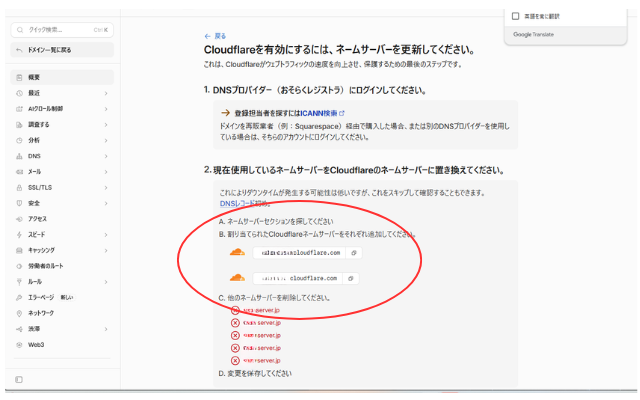Expand the SSL/TLS section chevron
Image resolution: width=640 pixels, height=400 pixels.
(x=106, y=188)
